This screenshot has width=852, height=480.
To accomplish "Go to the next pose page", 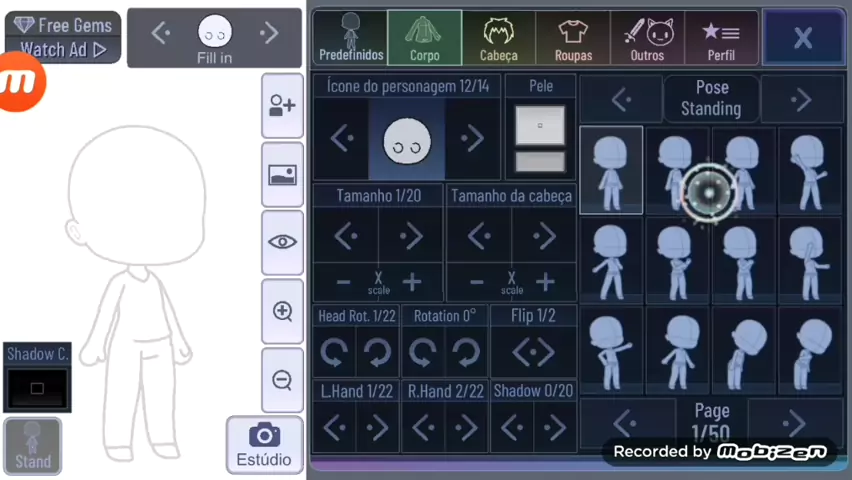I will click(x=794, y=422).
